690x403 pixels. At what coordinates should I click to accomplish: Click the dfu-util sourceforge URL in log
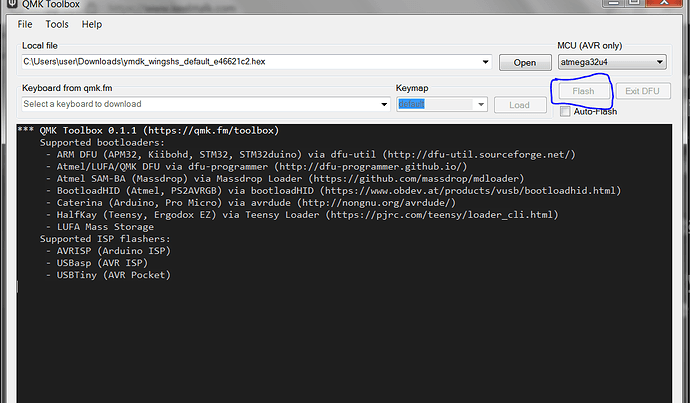[481, 155]
